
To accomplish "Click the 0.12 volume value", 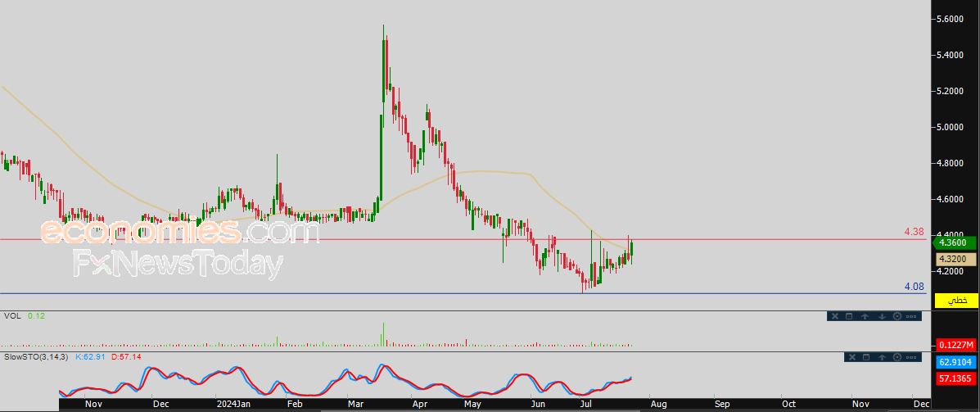I will pyautogui.click(x=36, y=316).
